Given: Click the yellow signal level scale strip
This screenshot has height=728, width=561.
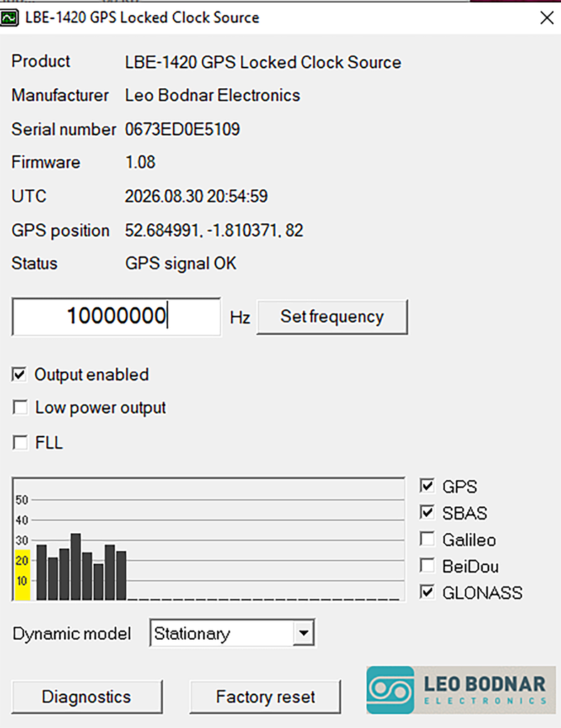Looking at the screenshot, I should point(22,574).
